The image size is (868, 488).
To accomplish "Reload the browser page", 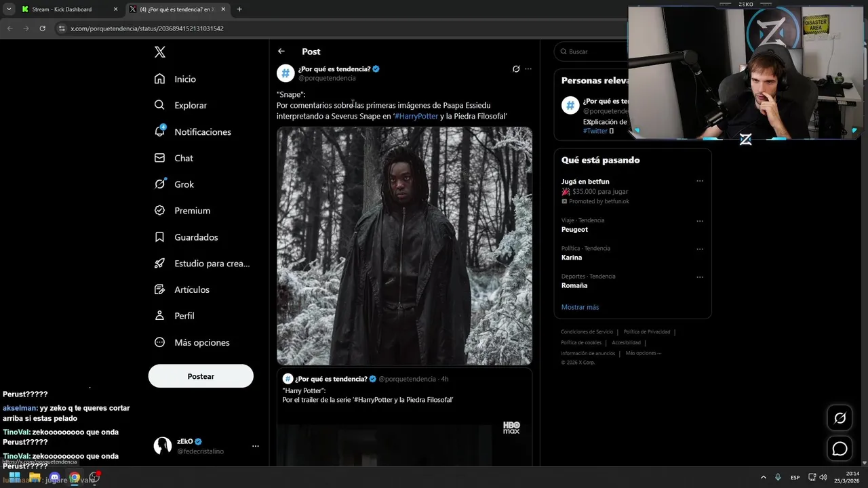I will pyautogui.click(x=42, y=28).
